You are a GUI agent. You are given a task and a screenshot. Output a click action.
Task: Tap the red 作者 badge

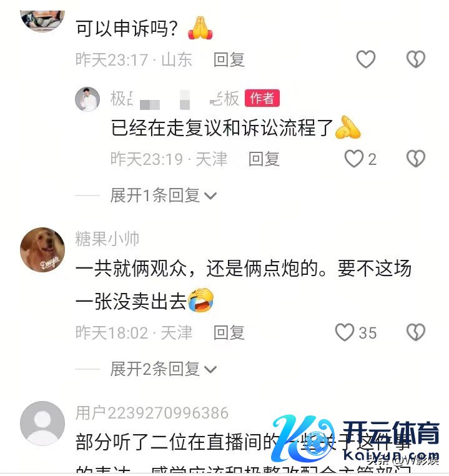tap(262, 98)
